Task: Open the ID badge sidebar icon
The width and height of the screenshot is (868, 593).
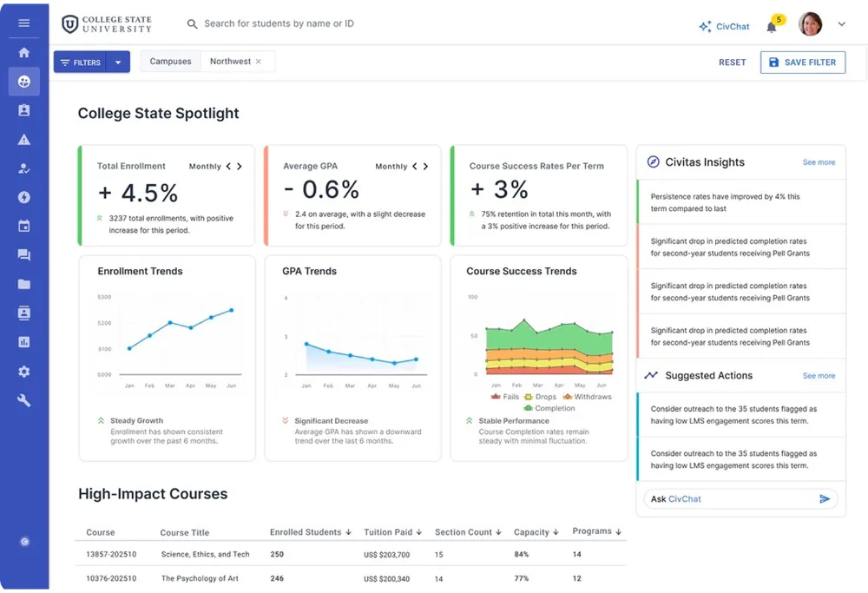Action: pos(23,110)
